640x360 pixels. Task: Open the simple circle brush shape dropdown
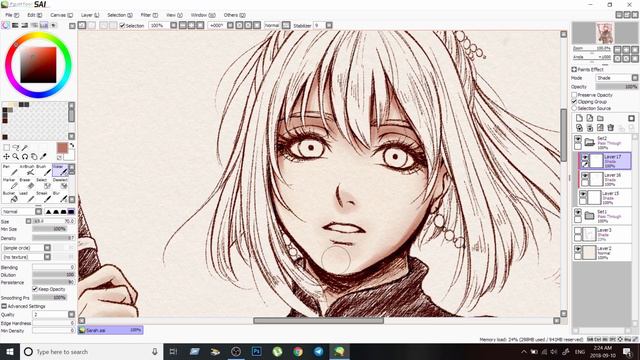coord(27,248)
